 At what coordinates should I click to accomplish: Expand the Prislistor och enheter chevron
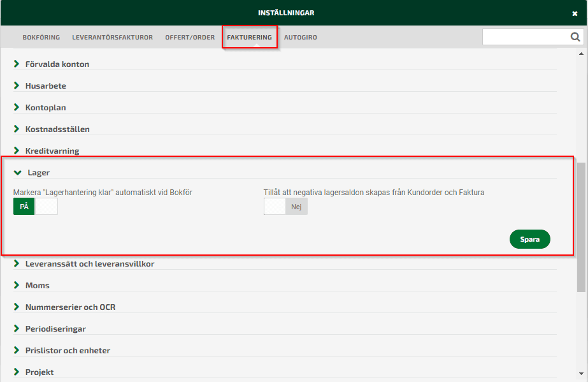click(17, 350)
